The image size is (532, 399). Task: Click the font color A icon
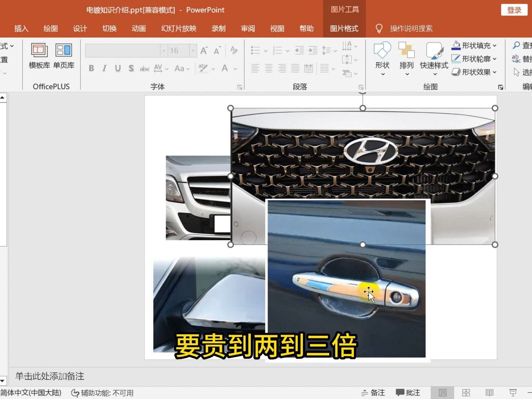pos(225,68)
